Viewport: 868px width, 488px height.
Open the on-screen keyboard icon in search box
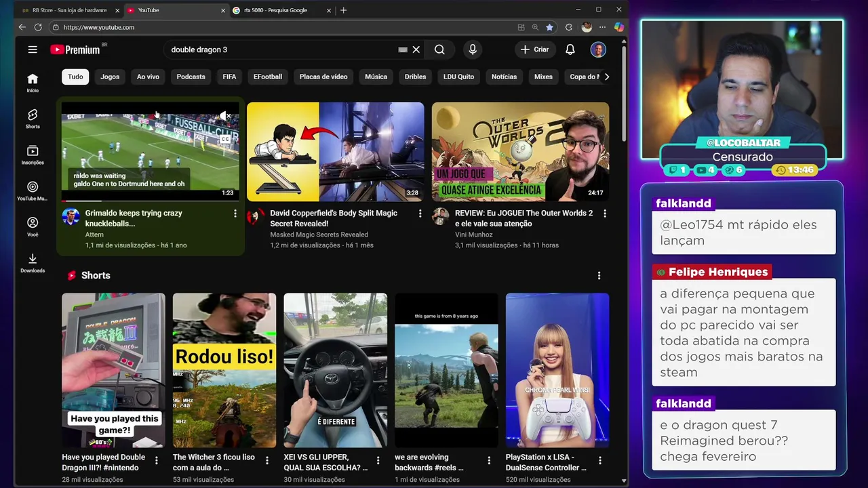[403, 49]
